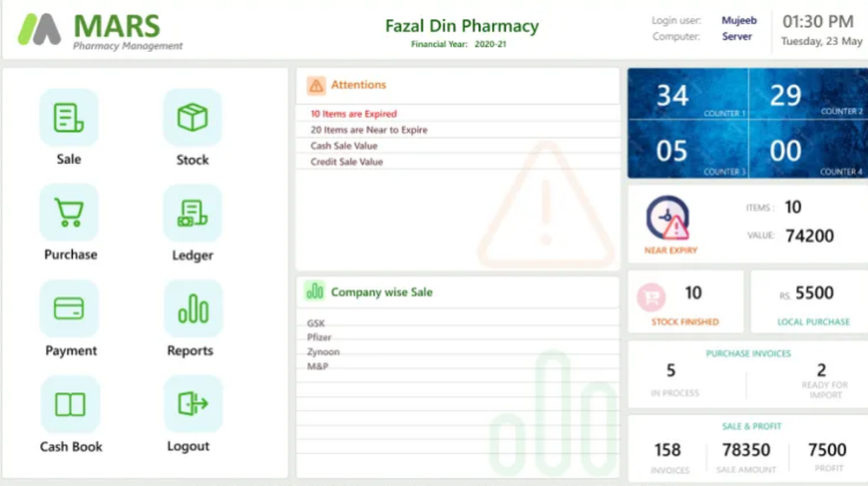Select M&P in Company wise Sale
The height and width of the screenshot is (486, 868).
[318, 366]
